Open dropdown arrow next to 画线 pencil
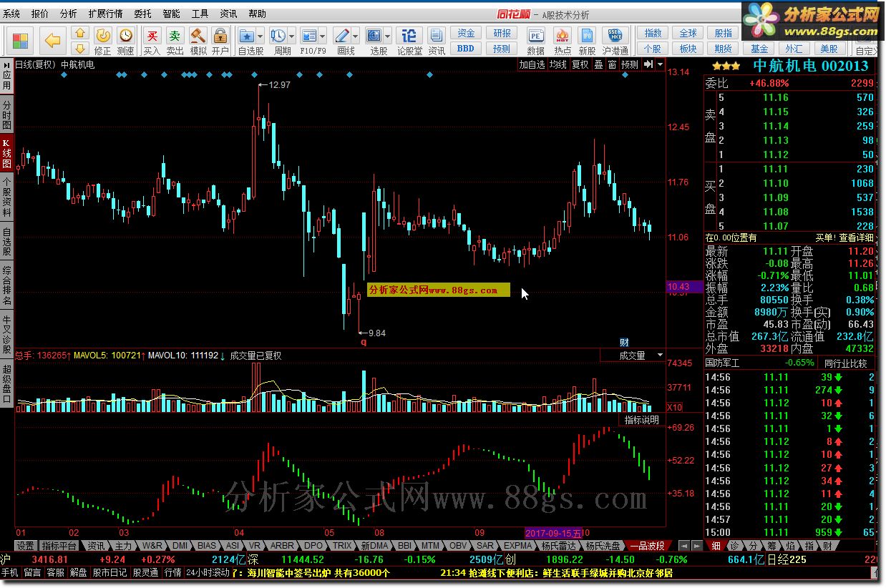The image size is (886, 588). (x=355, y=36)
